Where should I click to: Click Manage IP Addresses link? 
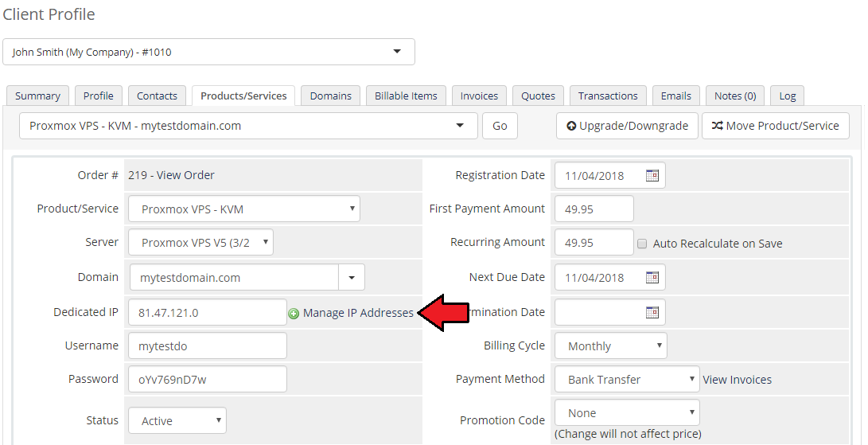tap(358, 313)
